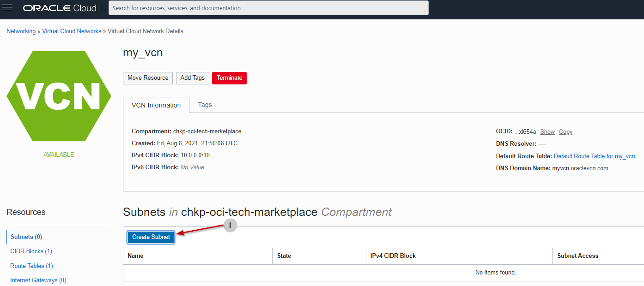Show the full OCID

(547, 132)
